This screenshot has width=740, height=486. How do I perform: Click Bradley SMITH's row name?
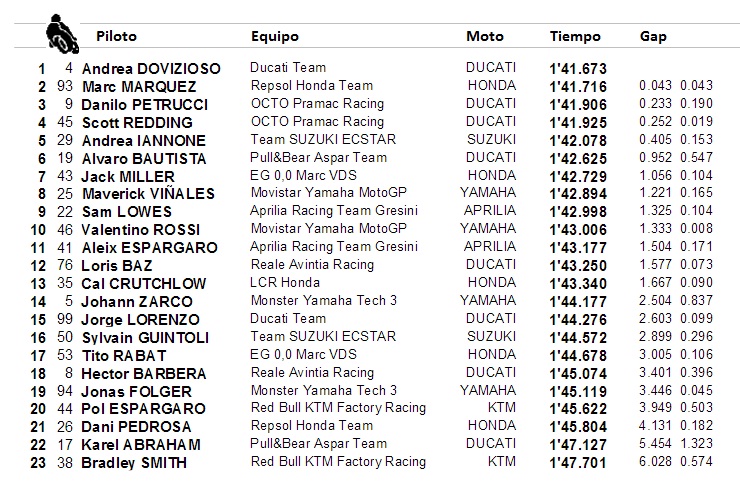(x=134, y=463)
